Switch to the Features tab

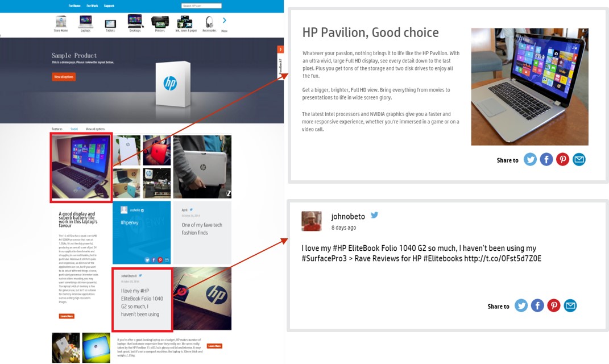[57, 129]
